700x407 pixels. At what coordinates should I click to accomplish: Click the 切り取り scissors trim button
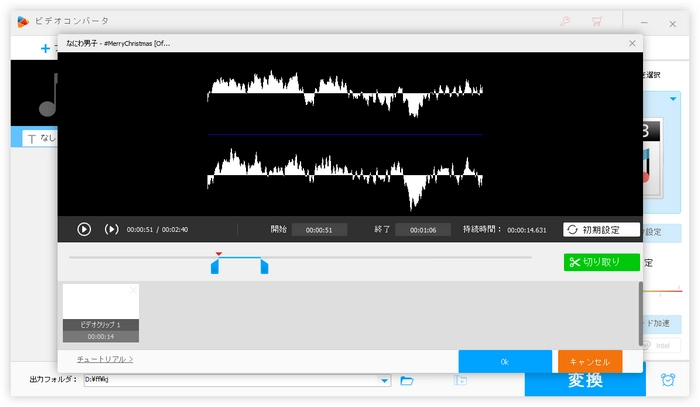click(x=601, y=262)
